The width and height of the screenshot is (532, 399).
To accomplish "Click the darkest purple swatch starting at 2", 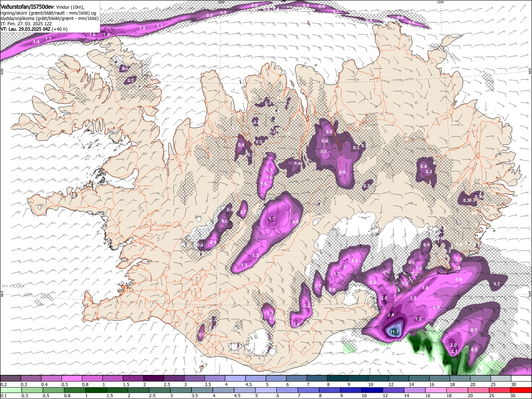I will (153, 378).
